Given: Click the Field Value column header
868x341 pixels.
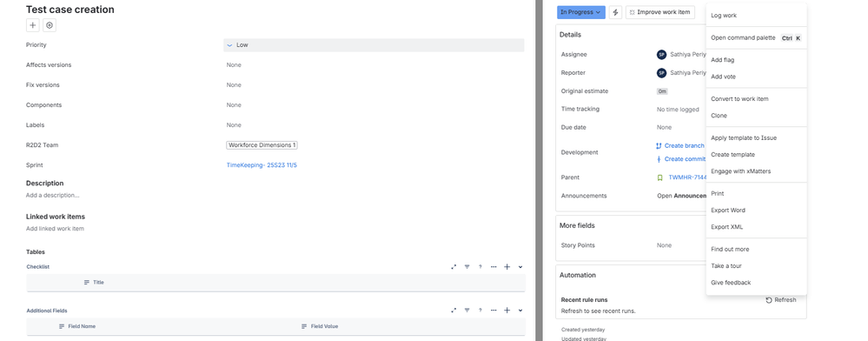Looking at the screenshot, I should (x=320, y=326).
